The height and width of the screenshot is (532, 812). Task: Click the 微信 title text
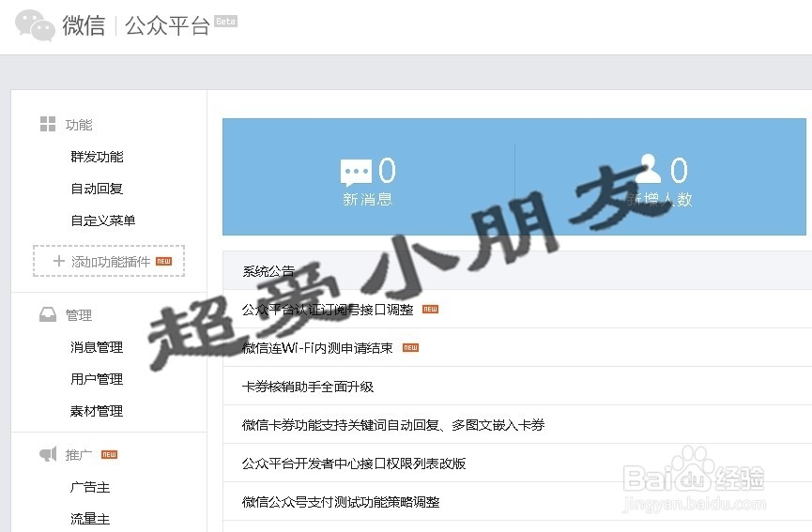[x=84, y=25]
